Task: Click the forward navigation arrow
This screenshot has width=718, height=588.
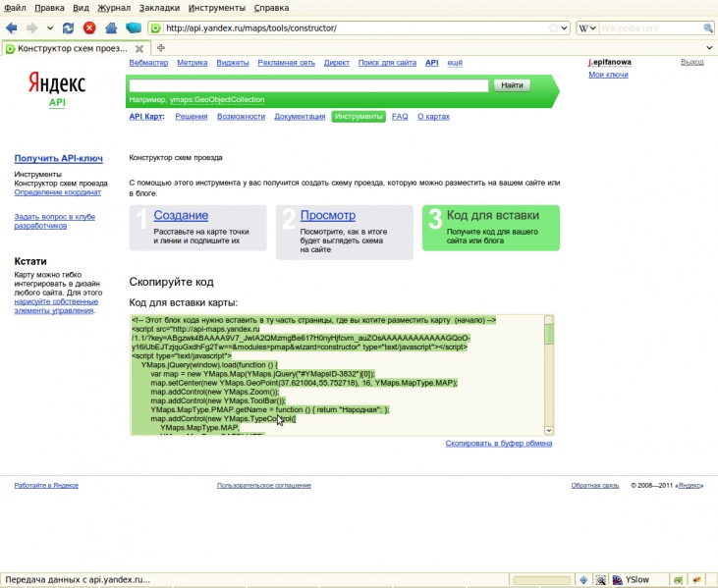Action: (31, 27)
